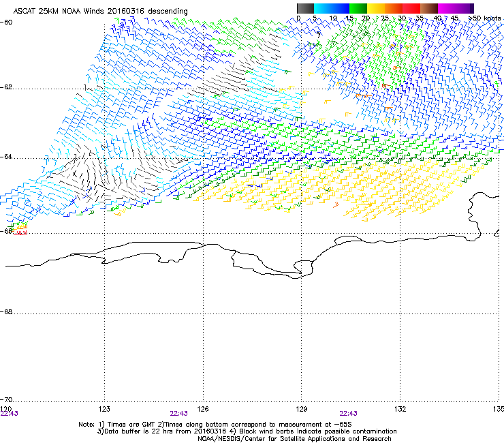Select the orange 25-30 knots color bar segment

(394, 8)
